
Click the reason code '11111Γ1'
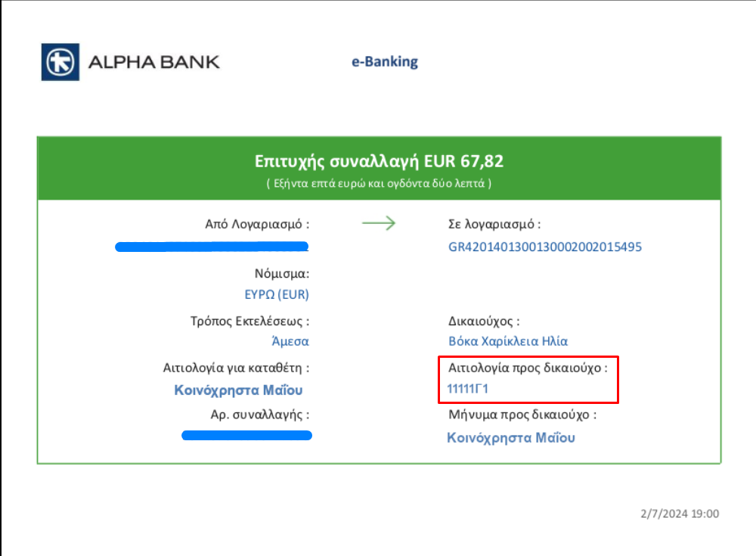(468, 389)
